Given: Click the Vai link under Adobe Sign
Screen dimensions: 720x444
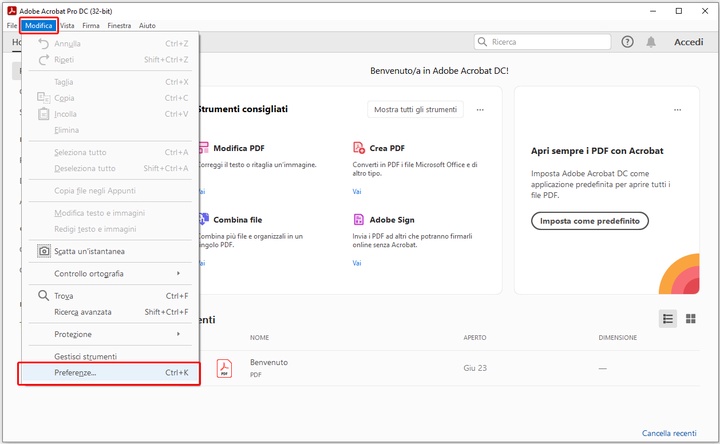Looking at the screenshot, I should pos(357,263).
